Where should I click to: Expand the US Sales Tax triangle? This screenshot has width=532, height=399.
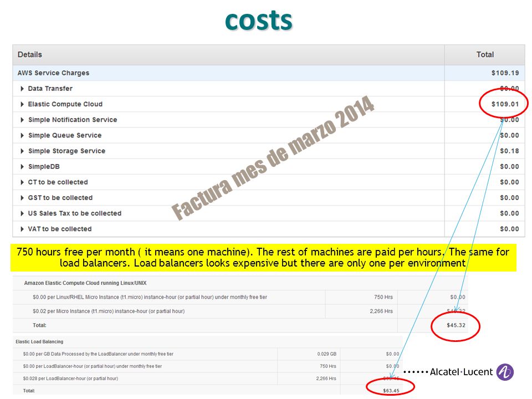[22, 213]
